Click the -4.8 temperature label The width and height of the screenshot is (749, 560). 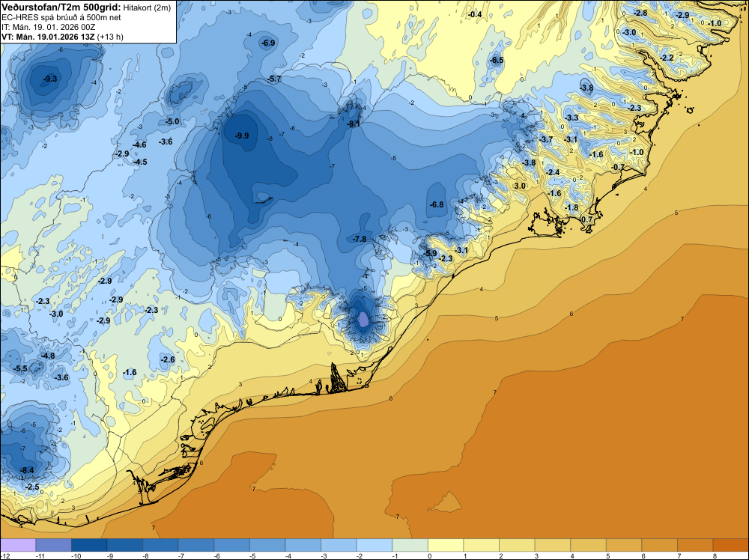tap(48, 356)
